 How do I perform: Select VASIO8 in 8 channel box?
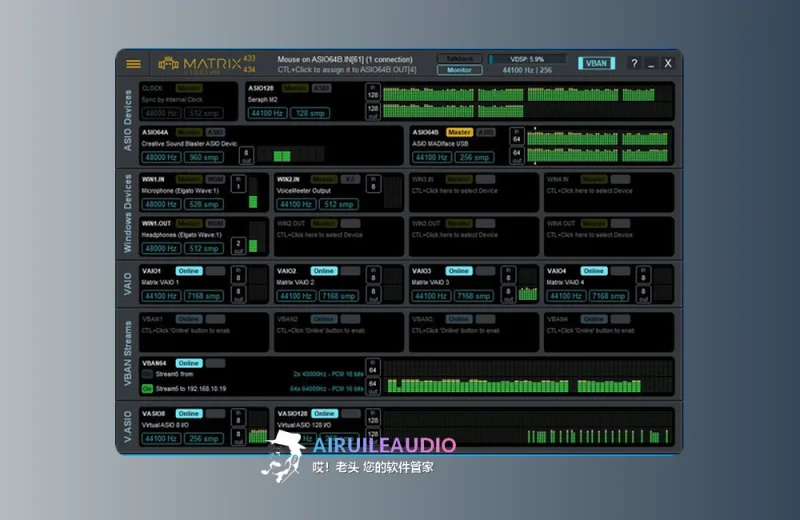coord(238,417)
